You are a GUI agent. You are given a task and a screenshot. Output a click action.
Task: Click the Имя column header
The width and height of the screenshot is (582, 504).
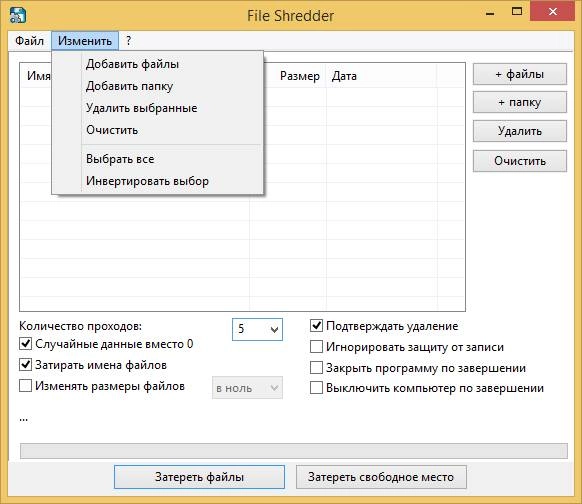click(36, 76)
